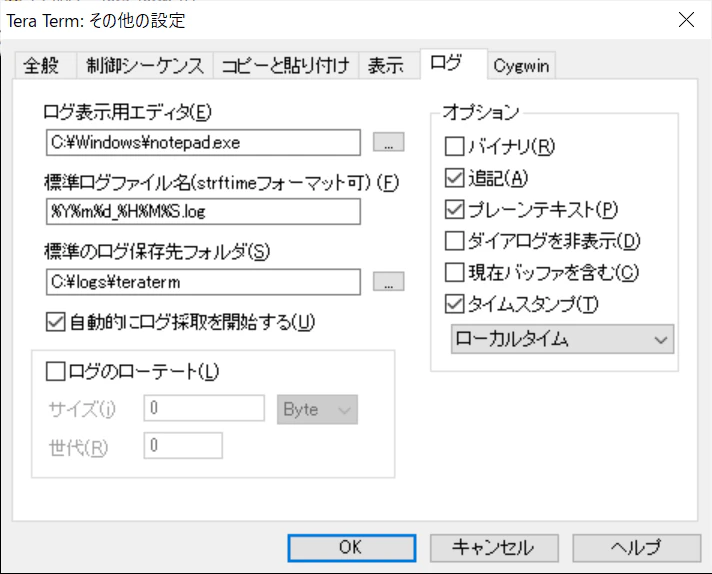Image resolution: width=712 pixels, height=574 pixels.
Task: Browse for log viewer editor executable
Action: tap(388, 142)
